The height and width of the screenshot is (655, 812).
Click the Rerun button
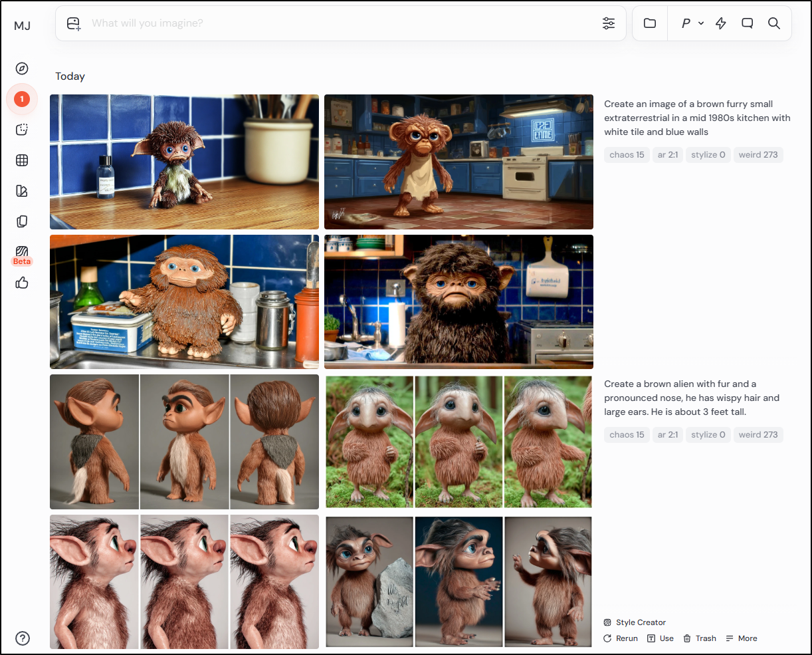(x=621, y=638)
